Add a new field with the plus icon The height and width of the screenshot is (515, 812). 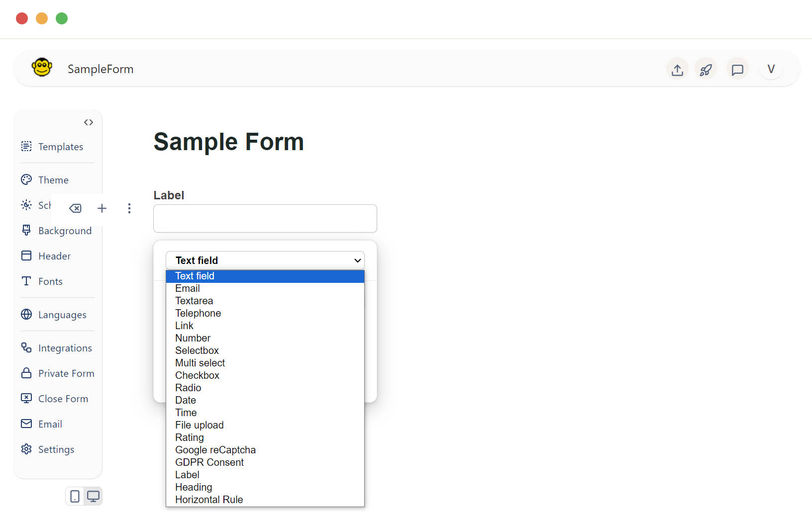[x=102, y=208]
